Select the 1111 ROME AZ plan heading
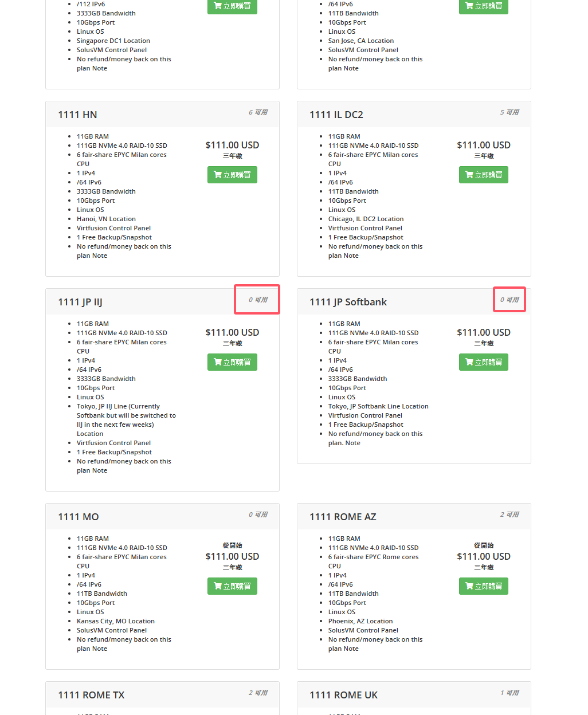This screenshot has height=715, width=588. pyautogui.click(x=343, y=517)
